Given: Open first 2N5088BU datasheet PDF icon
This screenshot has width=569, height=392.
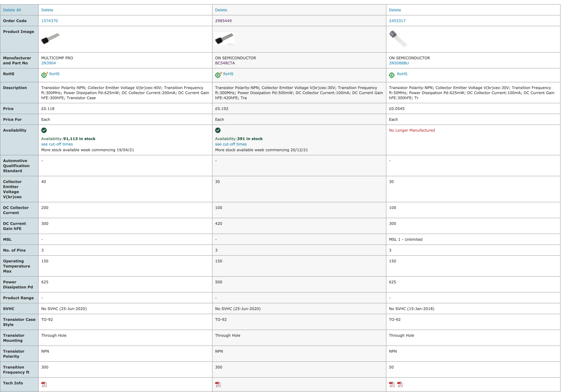Looking at the screenshot, I should coord(392,384).
